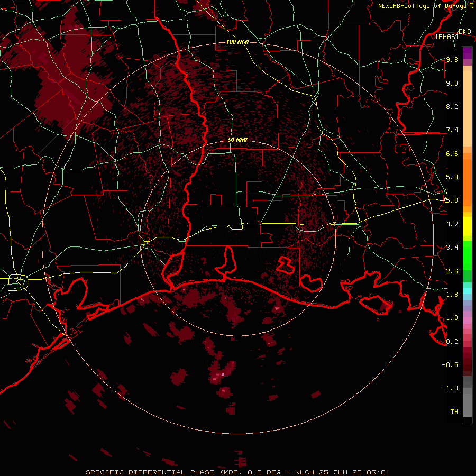Click the yellow band of the color scale

tap(467, 226)
